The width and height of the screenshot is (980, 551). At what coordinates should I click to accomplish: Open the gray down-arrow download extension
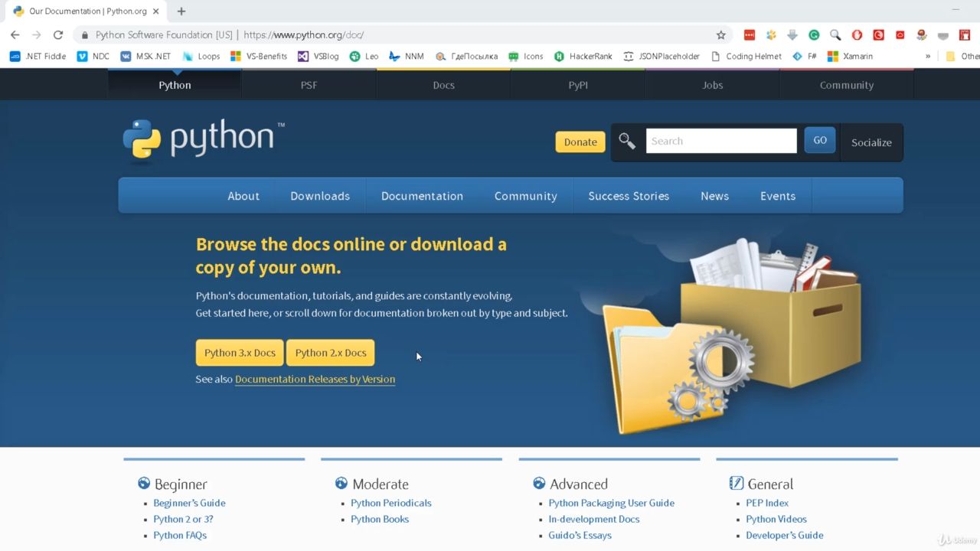[x=792, y=34]
